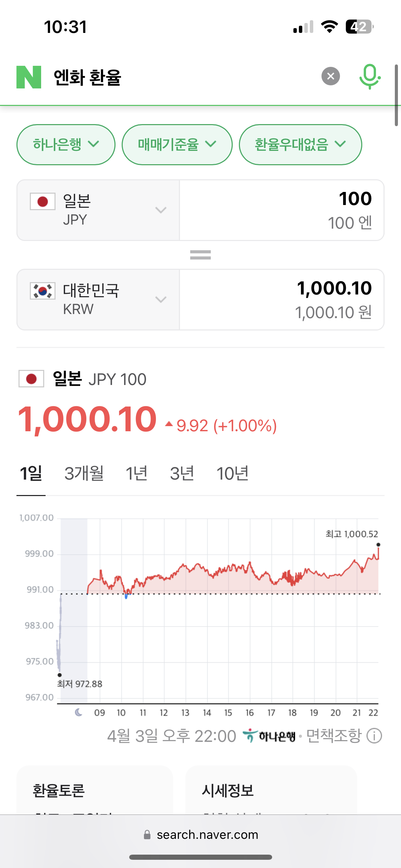Click the Japan flag icon
The image size is (401, 868).
[41, 202]
